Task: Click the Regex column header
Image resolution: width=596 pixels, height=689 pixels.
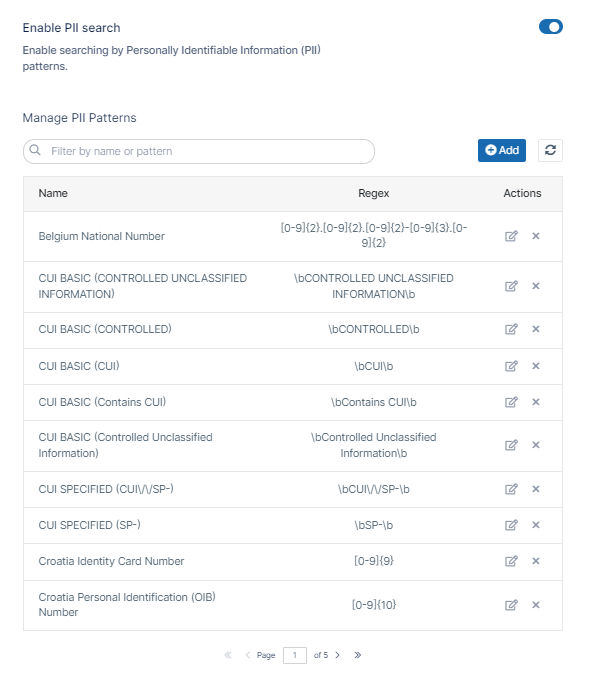Action: click(x=374, y=193)
